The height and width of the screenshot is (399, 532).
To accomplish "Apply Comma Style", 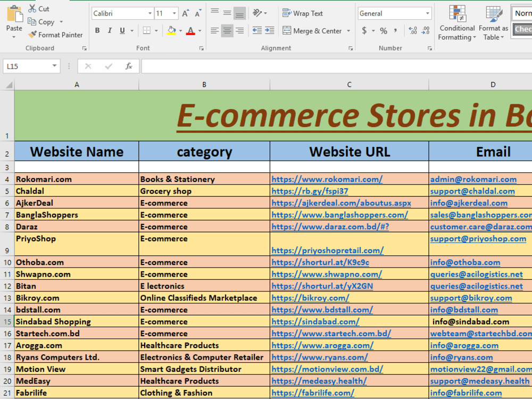I will (x=396, y=31).
